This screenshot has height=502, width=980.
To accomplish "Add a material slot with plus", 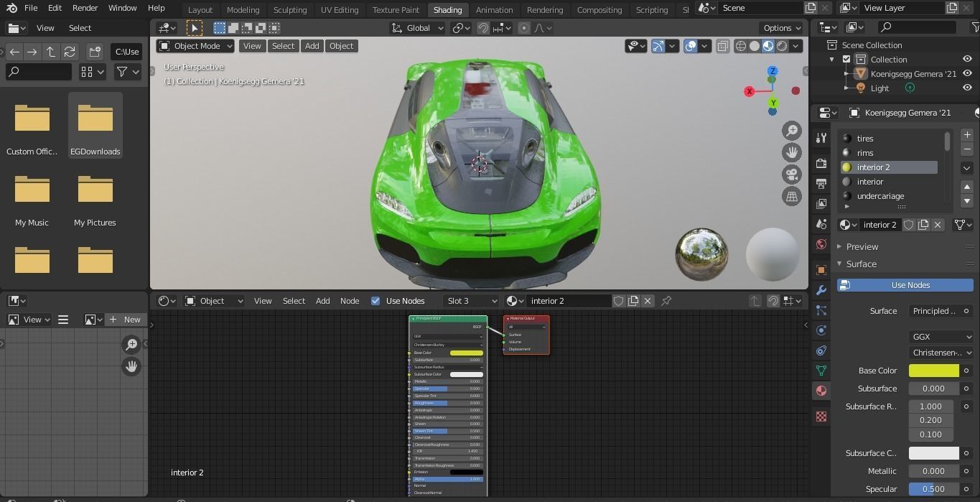I will [967, 135].
